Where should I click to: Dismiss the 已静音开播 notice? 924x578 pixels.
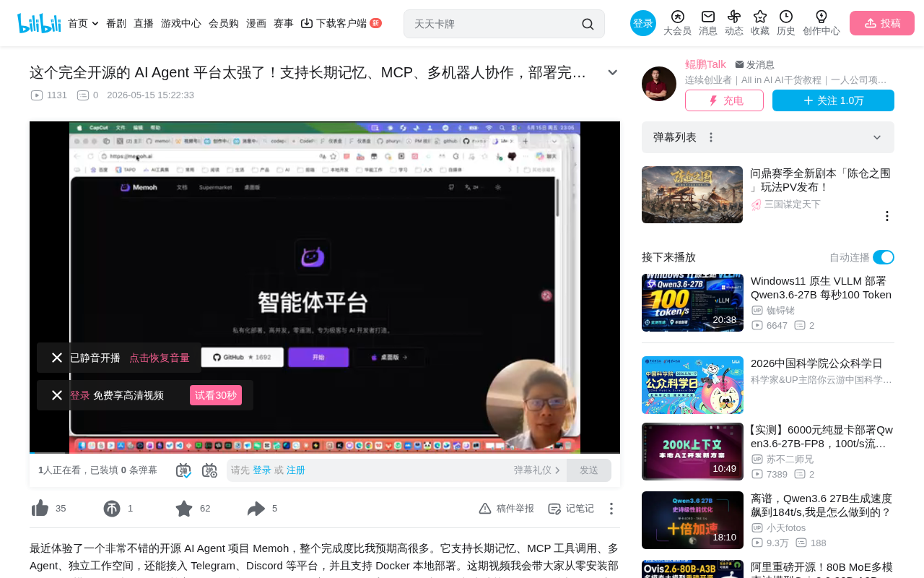pos(57,358)
